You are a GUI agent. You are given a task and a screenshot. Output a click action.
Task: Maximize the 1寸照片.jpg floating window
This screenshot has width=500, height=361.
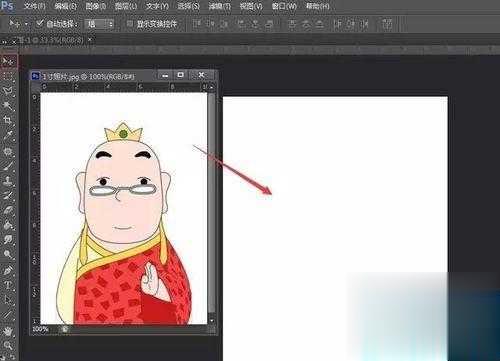[x=180, y=75]
